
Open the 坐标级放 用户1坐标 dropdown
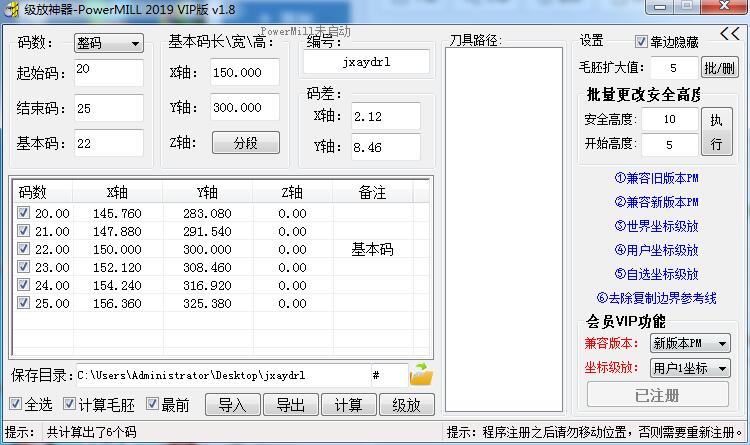click(690, 368)
